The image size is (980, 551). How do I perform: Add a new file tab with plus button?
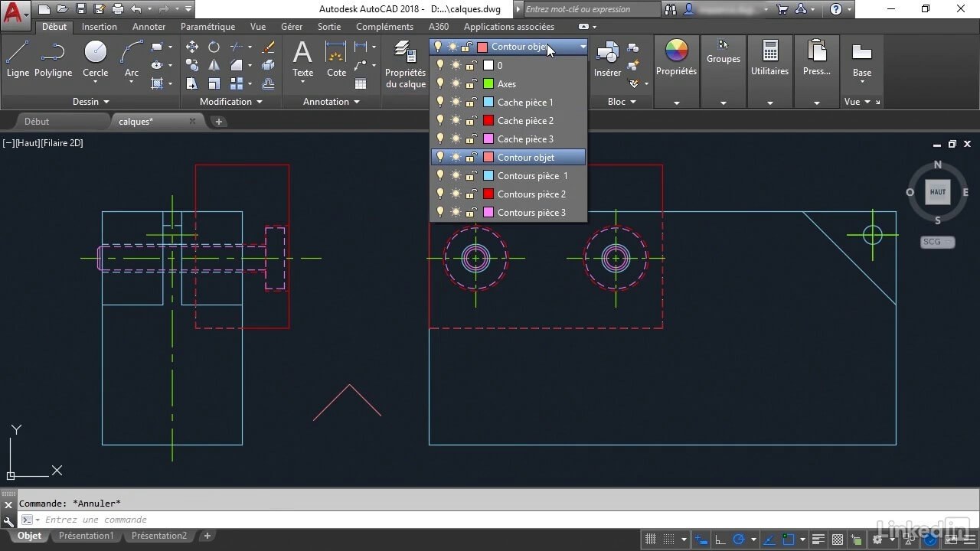pos(218,122)
